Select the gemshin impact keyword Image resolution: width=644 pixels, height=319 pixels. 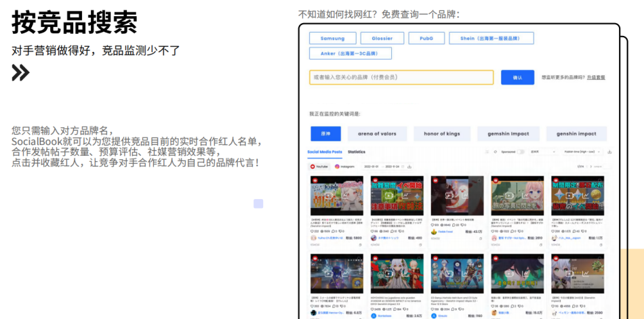508,134
